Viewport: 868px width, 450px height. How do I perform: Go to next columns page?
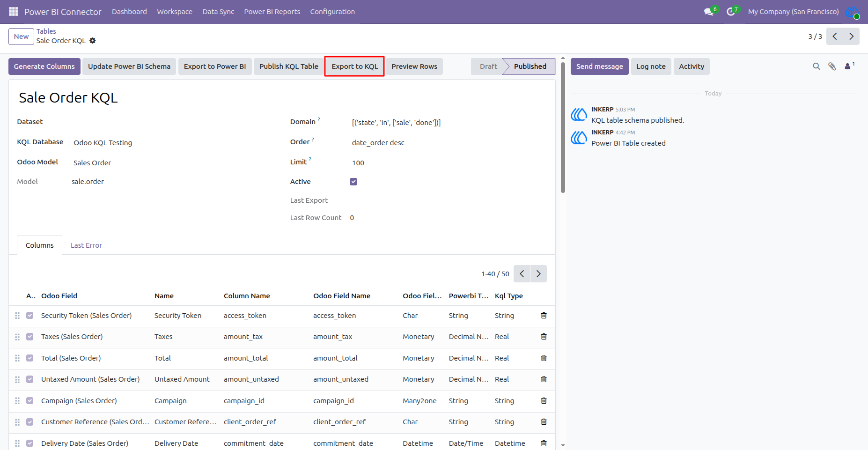(538, 274)
